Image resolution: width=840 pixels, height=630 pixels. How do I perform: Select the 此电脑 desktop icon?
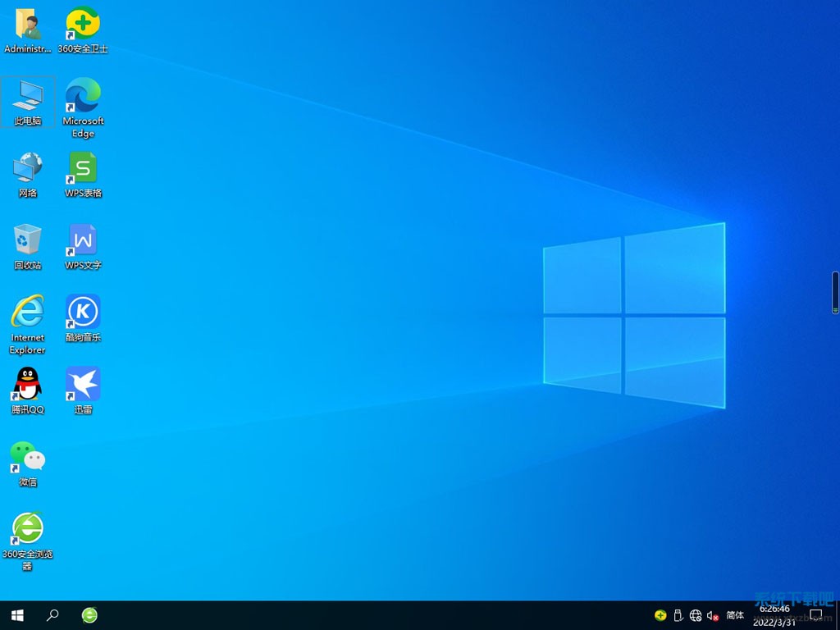(28, 97)
